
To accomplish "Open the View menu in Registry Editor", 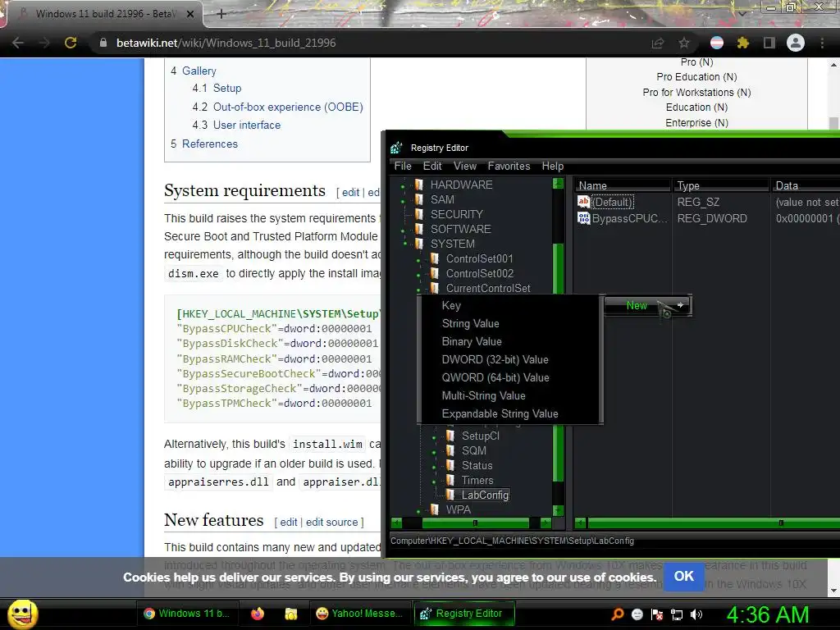I will (465, 166).
